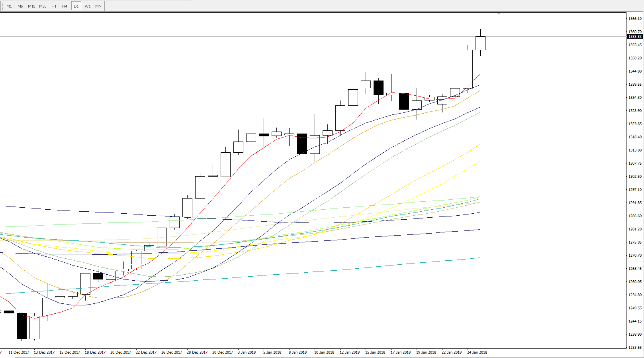Click the 1302.50 level on price scale
Screen dimensions: 644x358
pos(635,177)
